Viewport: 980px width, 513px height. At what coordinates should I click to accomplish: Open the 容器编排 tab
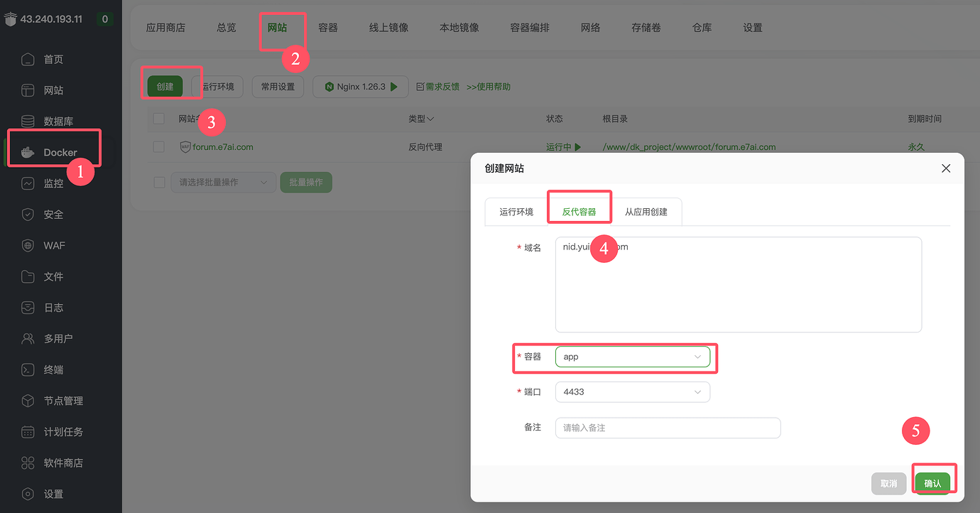pos(530,28)
